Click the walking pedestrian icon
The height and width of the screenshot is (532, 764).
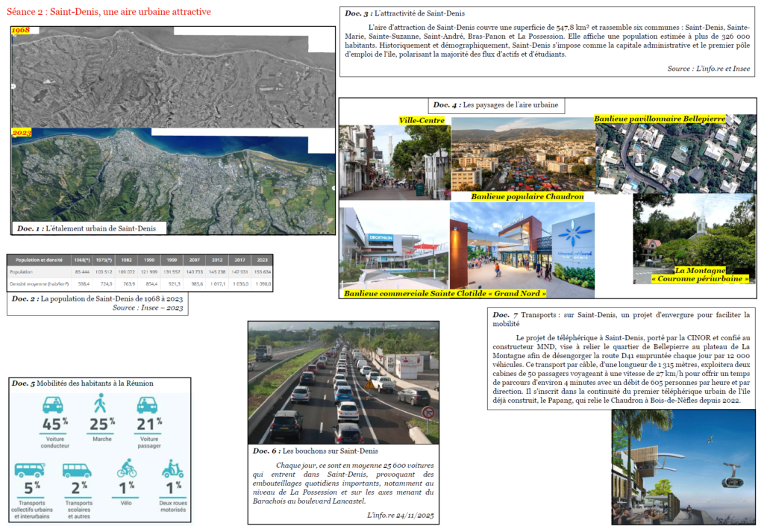coord(100,404)
